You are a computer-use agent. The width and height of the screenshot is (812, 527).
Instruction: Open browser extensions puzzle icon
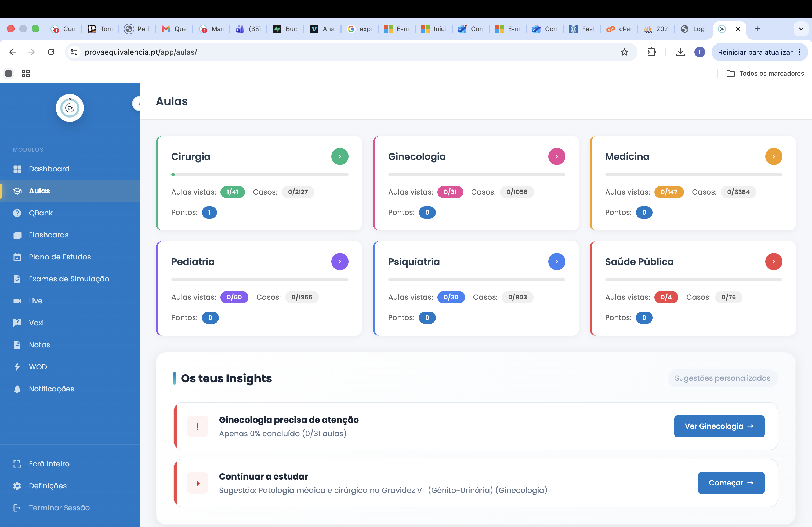click(651, 52)
